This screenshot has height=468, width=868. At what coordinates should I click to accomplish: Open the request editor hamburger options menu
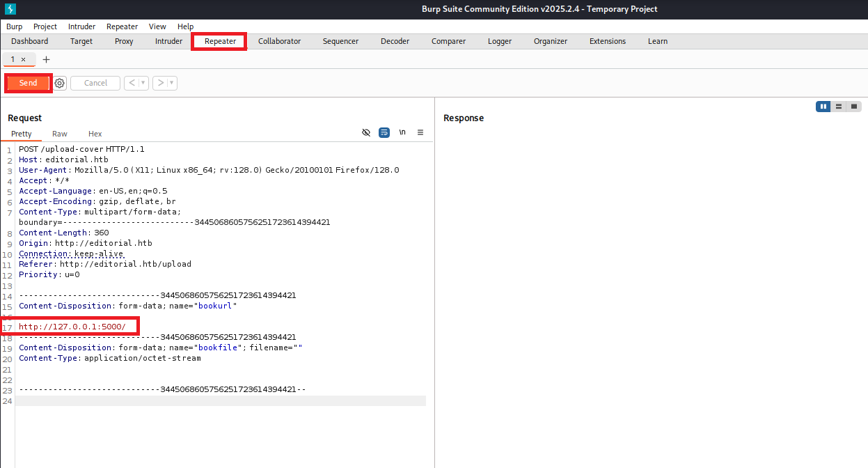(420, 132)
